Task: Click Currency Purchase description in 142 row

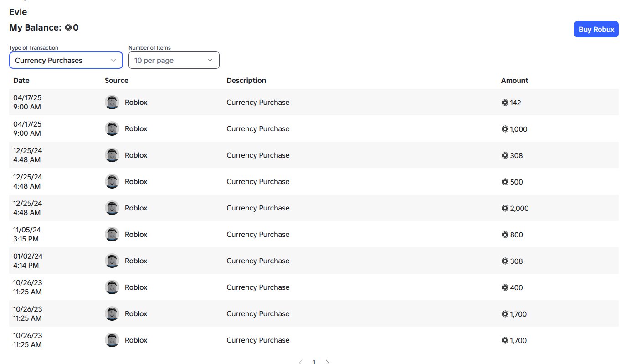Action: (x=258, y=103)
